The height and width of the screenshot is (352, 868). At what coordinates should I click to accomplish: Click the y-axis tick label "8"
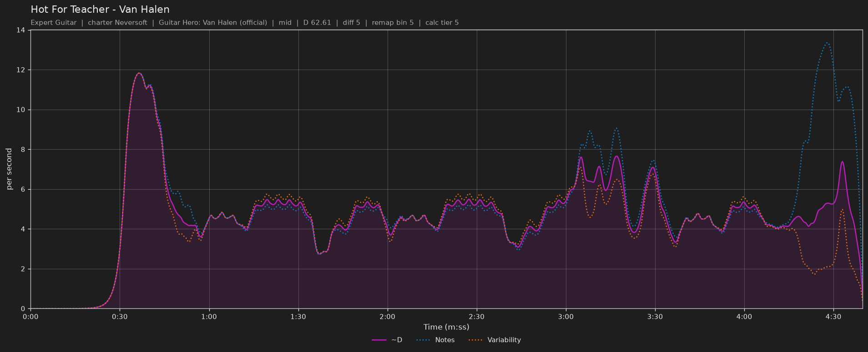23,150
